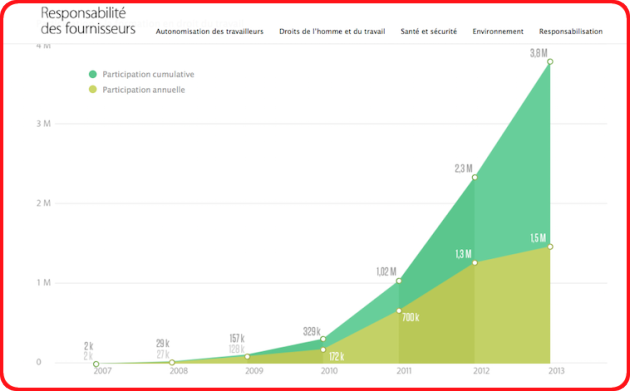630x391 pixels.
Task: Click the 29 k value label
Action: click(x=163, y=344)
